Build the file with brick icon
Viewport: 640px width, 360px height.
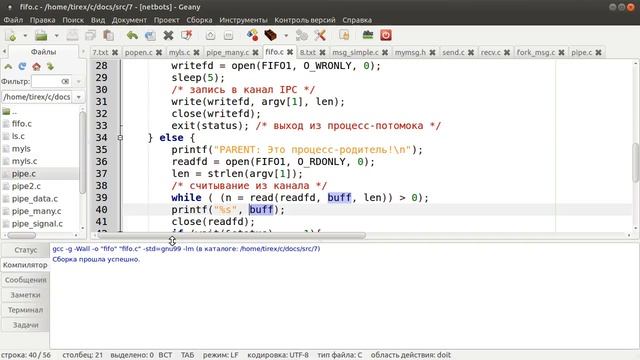271,36
